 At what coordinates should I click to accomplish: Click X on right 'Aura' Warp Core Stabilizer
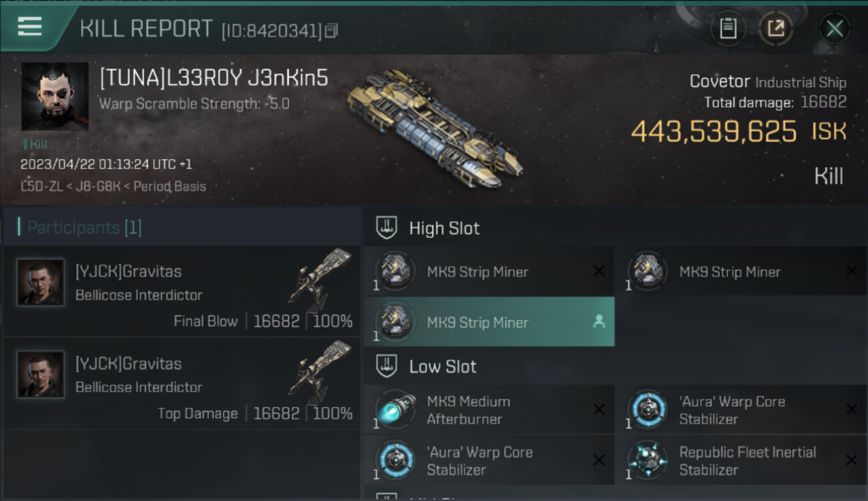click(x=851, y=409)
